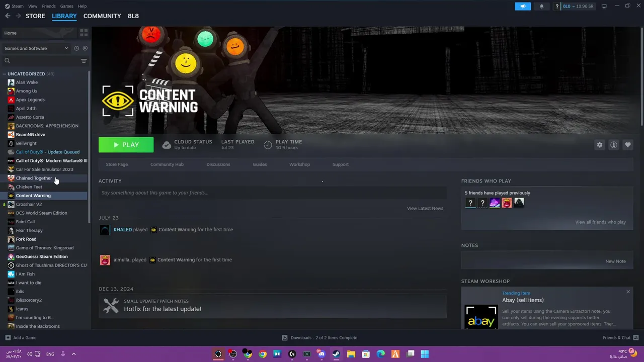The width and height of the screenshot is (644, 362).
Task: Open the Guides link
Action: coord(260,164)
